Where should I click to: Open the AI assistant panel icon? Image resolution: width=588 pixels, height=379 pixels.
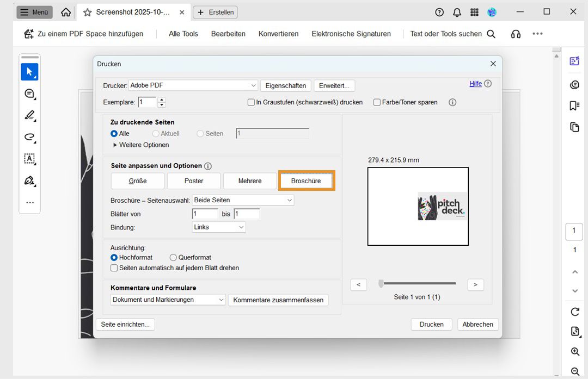[x=574, y=61]
